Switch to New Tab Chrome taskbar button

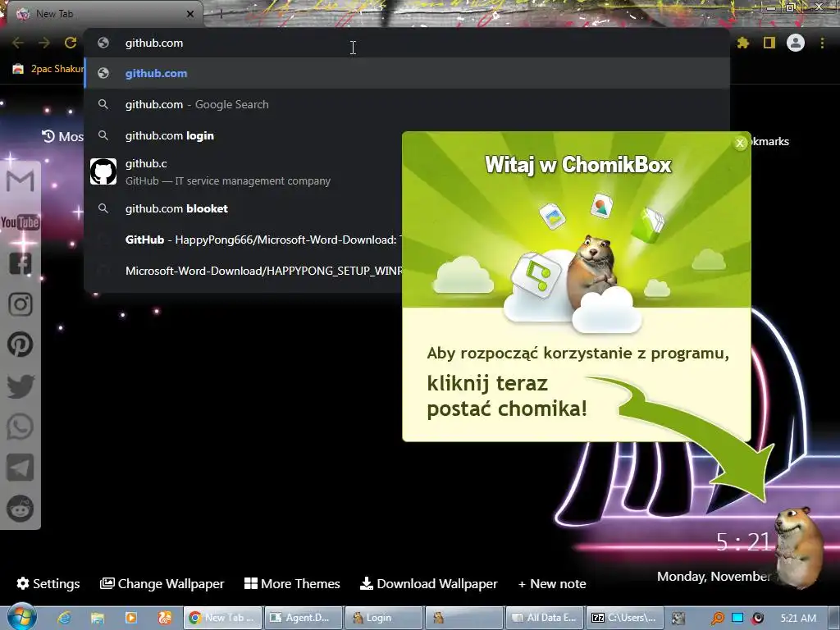pos(222,618)
